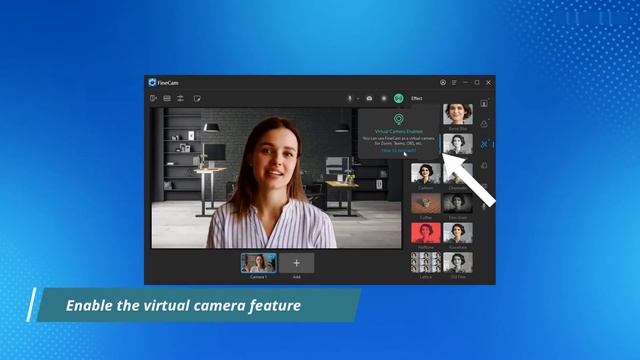Apply the Old Film effect thumbnail
This screenshot has width=640, height=360.
click(x=458, y=262)
